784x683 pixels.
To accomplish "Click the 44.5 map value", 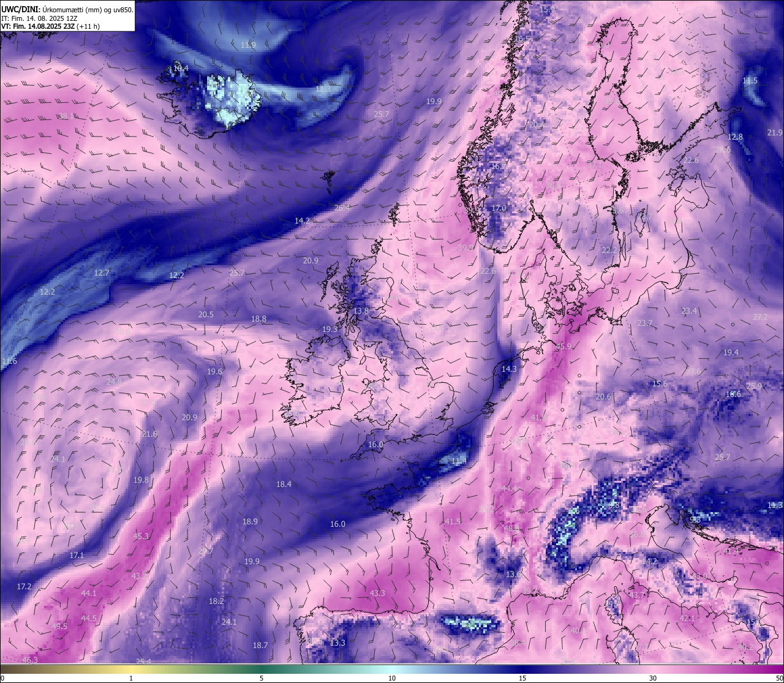I will click(89, 618).
